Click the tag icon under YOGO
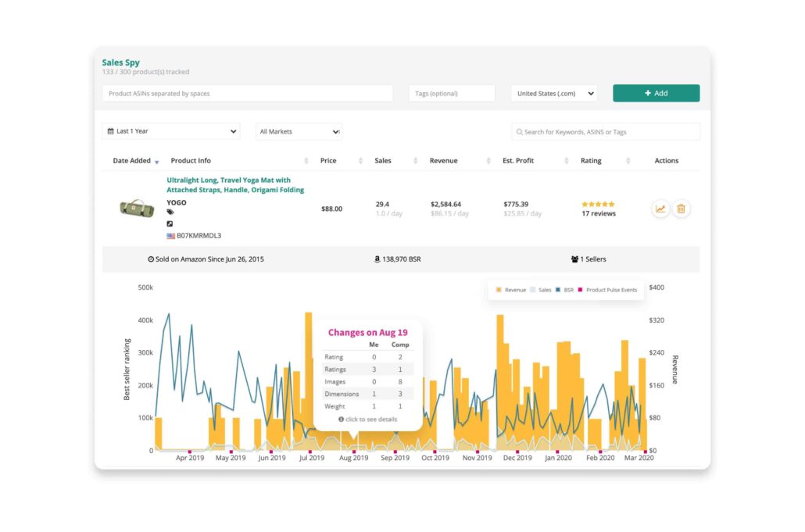This screenshot has width=805, height=532. pyautogui.click(x=170, y=212)
